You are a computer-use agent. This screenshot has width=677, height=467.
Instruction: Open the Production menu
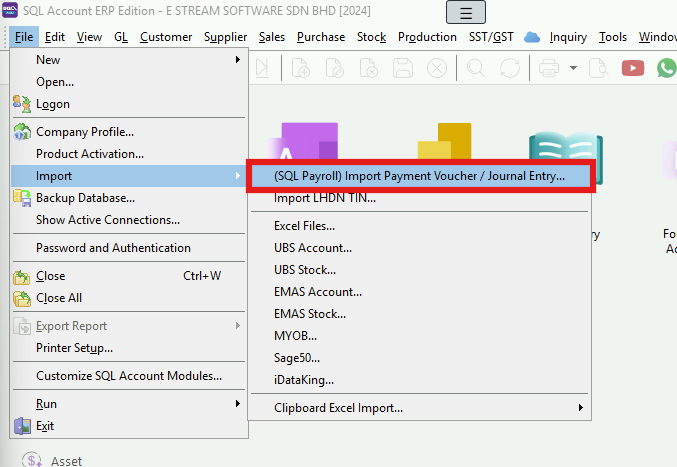click(x=427, y=37)
